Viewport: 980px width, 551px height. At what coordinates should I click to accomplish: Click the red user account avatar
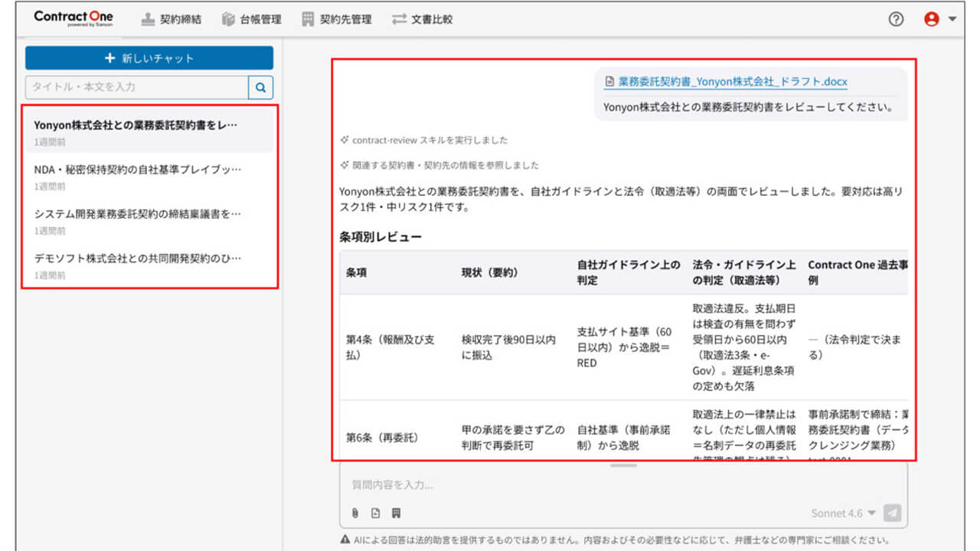point(932,19)
